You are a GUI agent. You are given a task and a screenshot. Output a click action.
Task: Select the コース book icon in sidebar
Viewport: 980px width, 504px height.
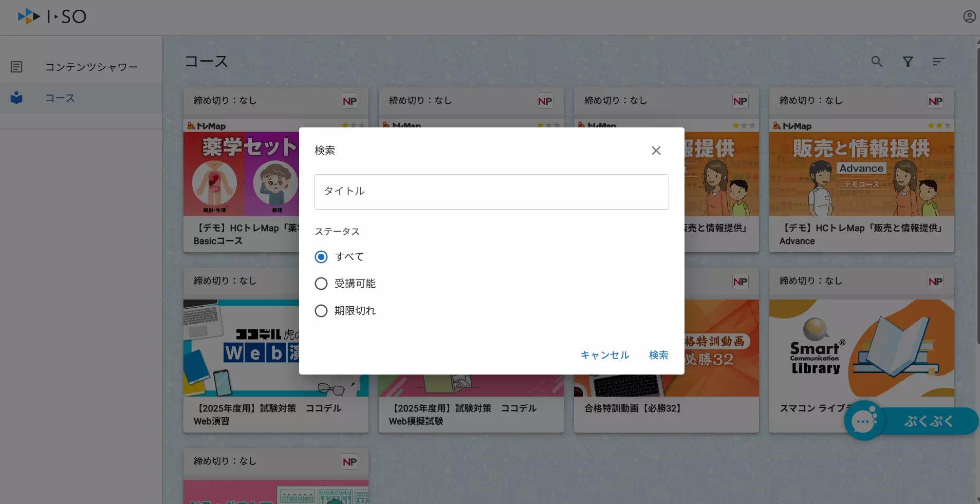[17, 98]
